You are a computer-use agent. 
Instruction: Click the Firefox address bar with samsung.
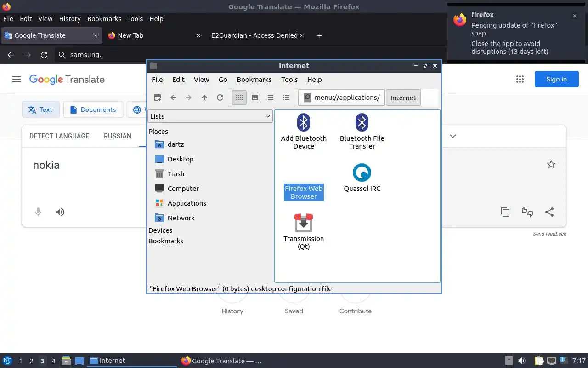(250, 55)
